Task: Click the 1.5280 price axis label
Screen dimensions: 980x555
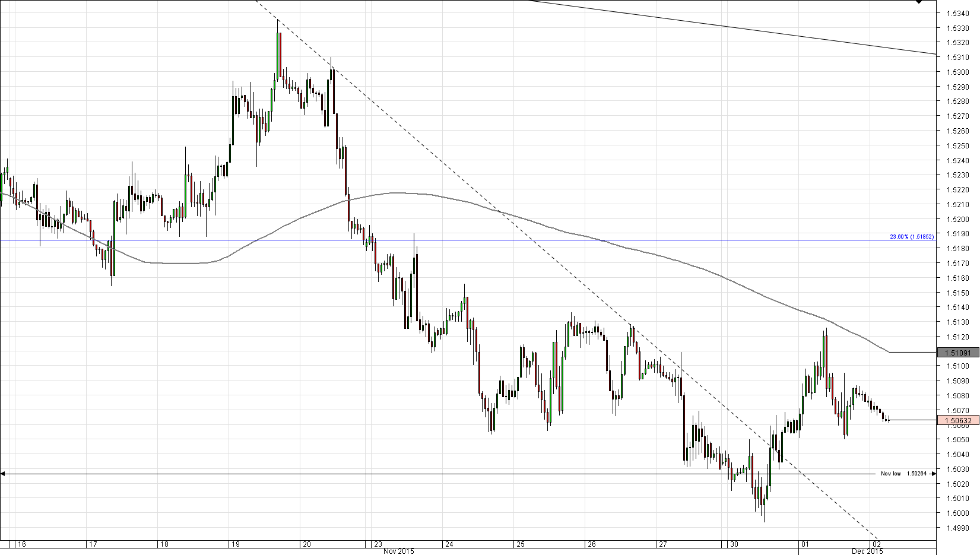Action: (x=959, y=102)
